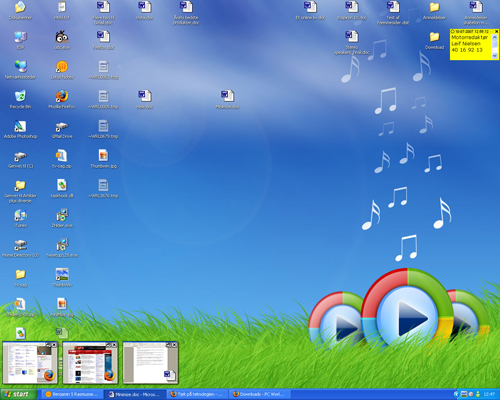Click the system tray clock showing 12:47
The height and width of the screenshot is (400, 500).
click(x=489, y=394)
